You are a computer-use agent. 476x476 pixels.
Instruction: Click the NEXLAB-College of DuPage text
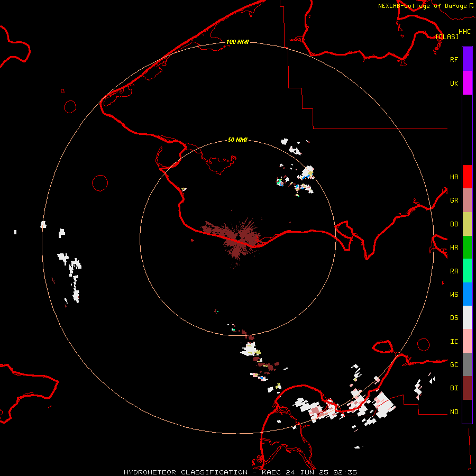pyautogui.click(x=423, y=6)
